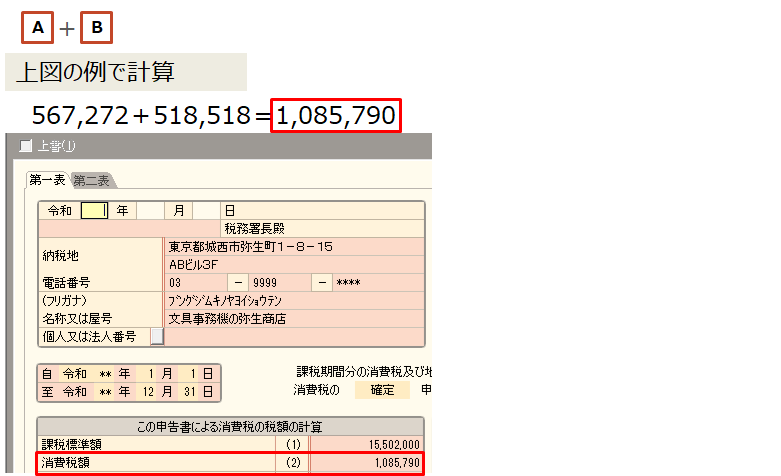The height and width of the screenshot is (476, 781).
Task: Click the 確定 declaration type field
Action: coord(382,390)
